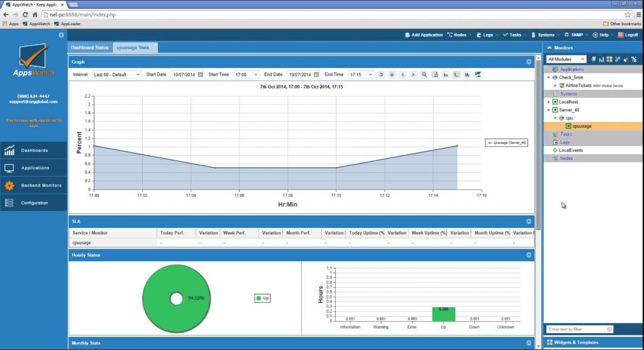Click the refresh graph icon in graph toolbar
Image resolution: width=644 pixels, height=350 pixels.
381,74
